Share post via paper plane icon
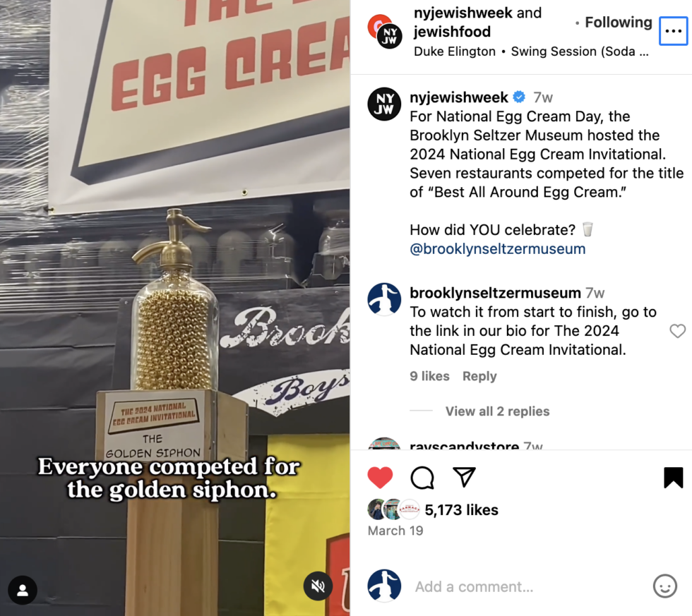 coord(465,477)
